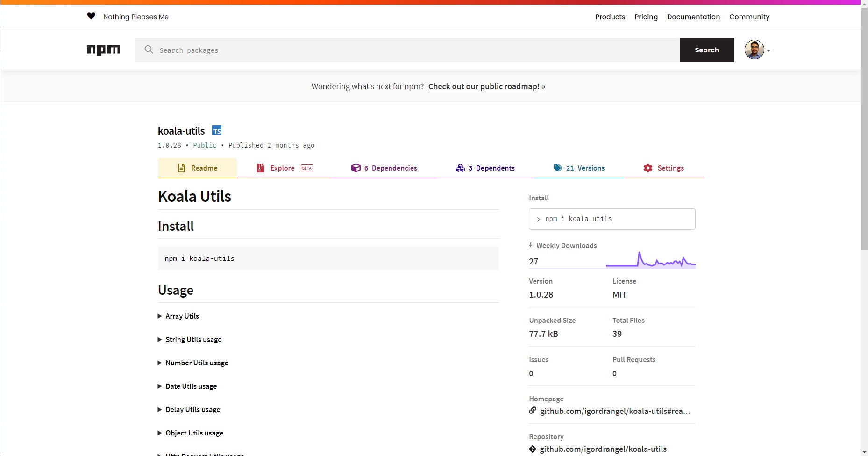Open the 6 Dependencies tab
The width and height of the screenshot is (868, 456).
(x=384, y=168)
